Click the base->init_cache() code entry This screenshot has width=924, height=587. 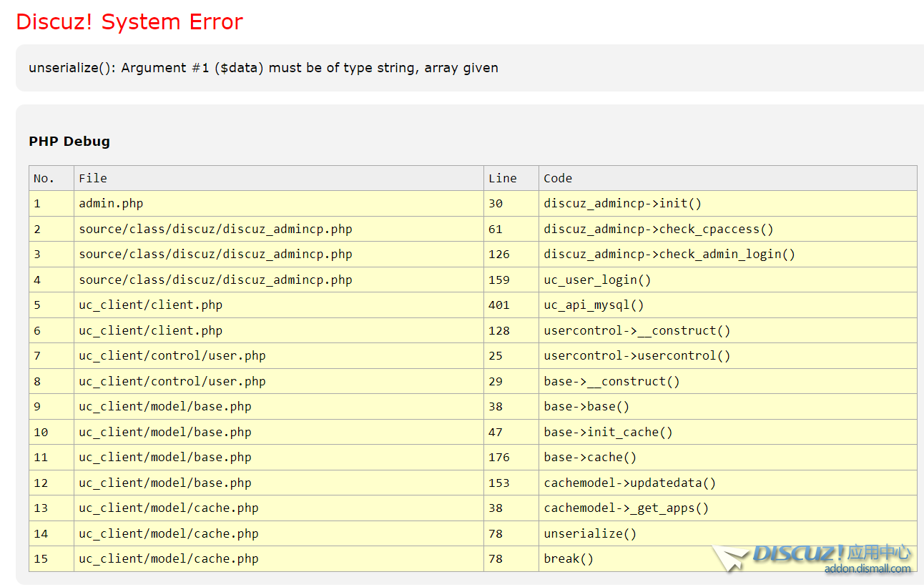[x=608, y=433]
